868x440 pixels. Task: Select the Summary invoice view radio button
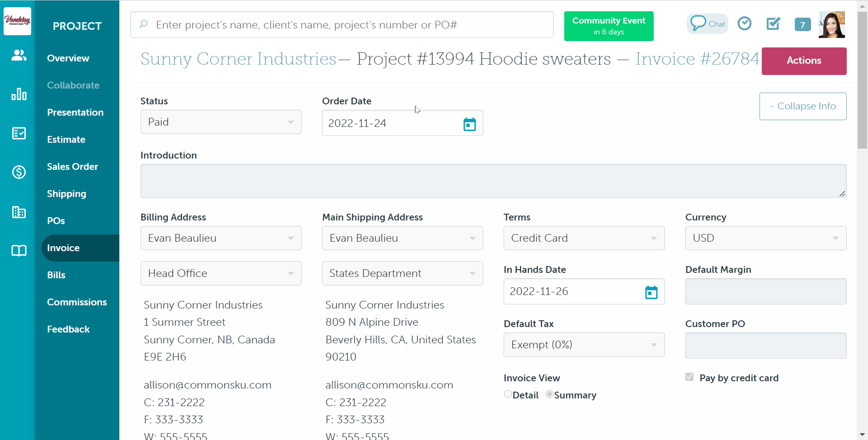[x=549, y=394]
